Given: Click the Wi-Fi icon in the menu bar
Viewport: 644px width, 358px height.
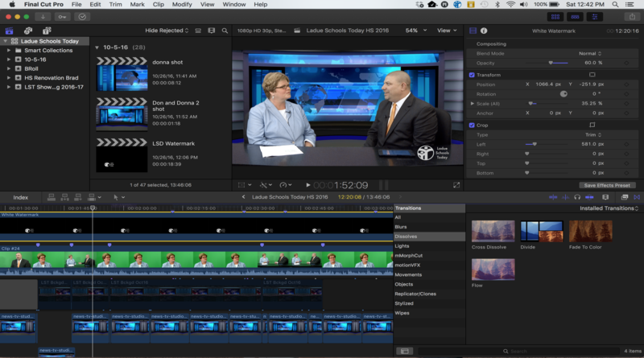Looking at the screenshot, I should (x=510, y=5).
